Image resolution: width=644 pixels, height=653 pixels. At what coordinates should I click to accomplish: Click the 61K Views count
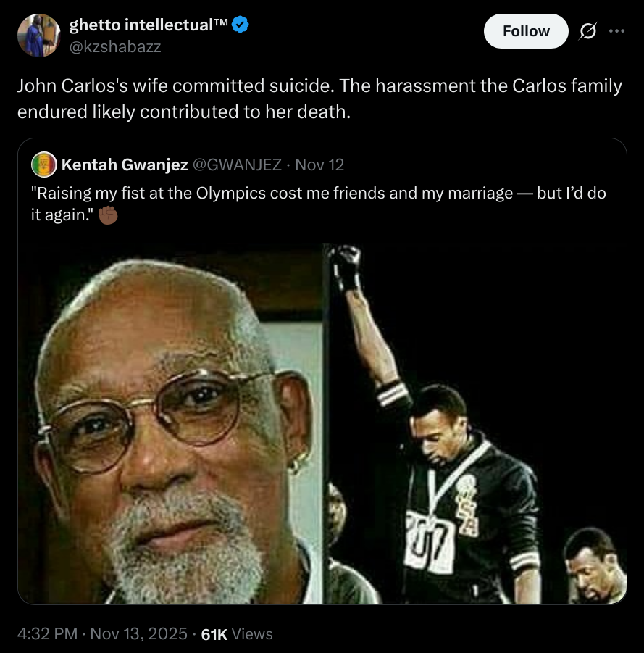(x=236, y=633)
